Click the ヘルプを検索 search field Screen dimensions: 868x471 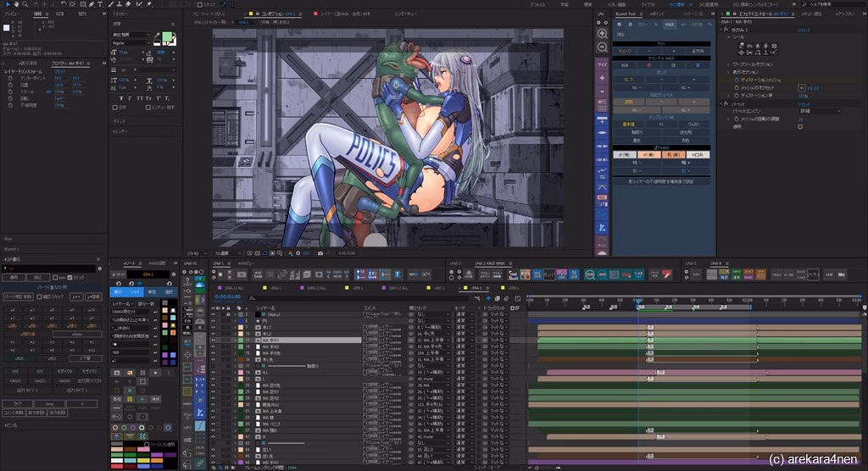tap(831, 4)
